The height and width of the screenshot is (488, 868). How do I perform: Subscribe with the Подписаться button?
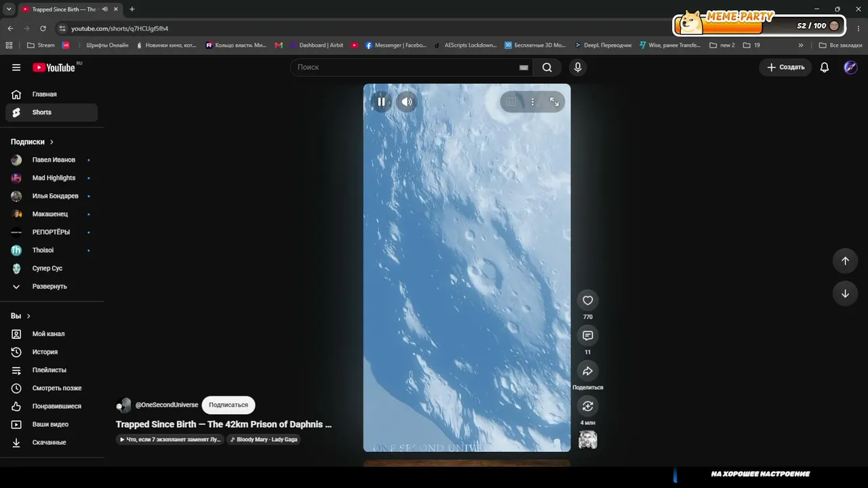click(x=229, y=405)
